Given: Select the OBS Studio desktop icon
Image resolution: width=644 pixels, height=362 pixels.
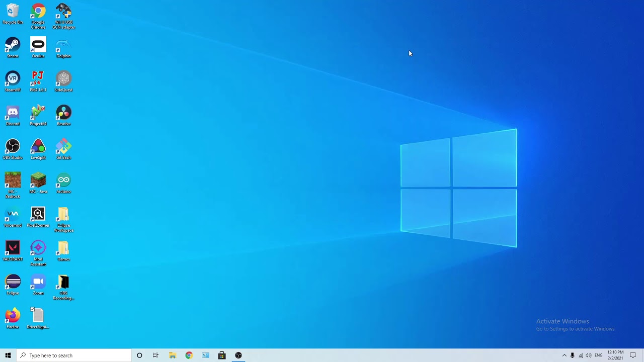Looking at the screenshot, I should tap(13, 149).
